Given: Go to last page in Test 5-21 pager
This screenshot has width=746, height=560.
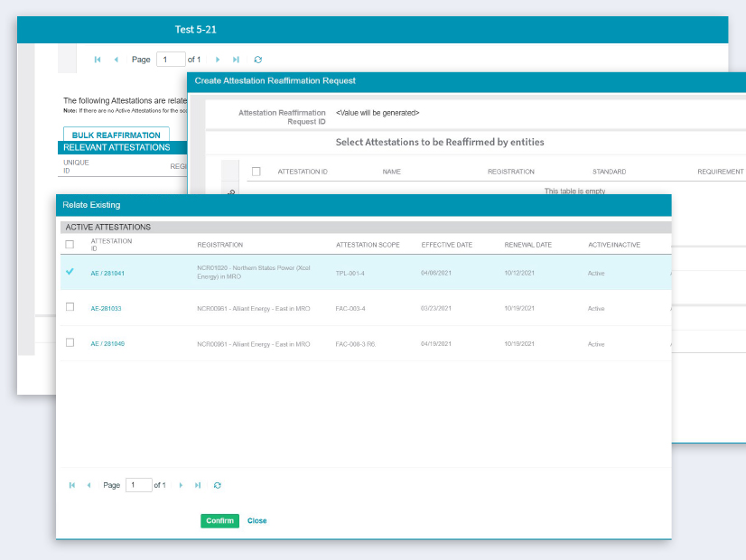Looking at the screenshot, I should [236, 60].
